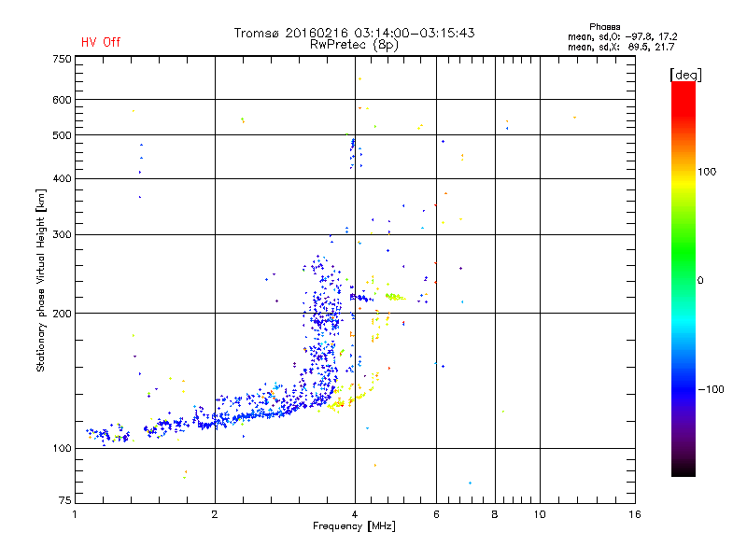The width and height of the screenshot is (747, 560).
Task: Click the y-axis tick '200'
Action: click(62, 314)
